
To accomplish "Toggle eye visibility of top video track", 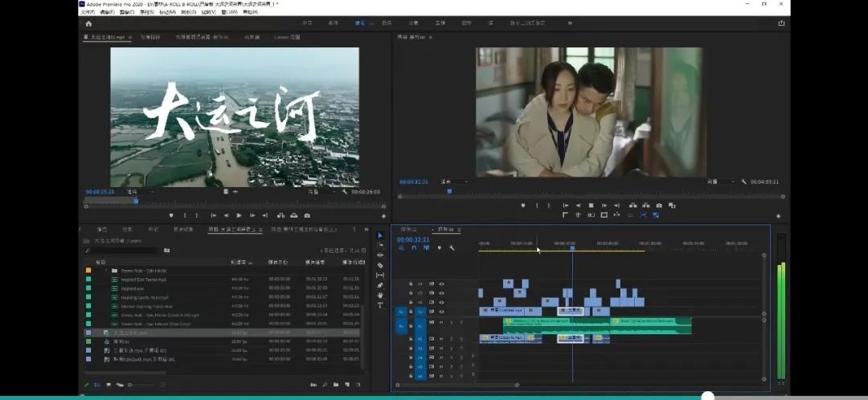I will click(441, 284).
